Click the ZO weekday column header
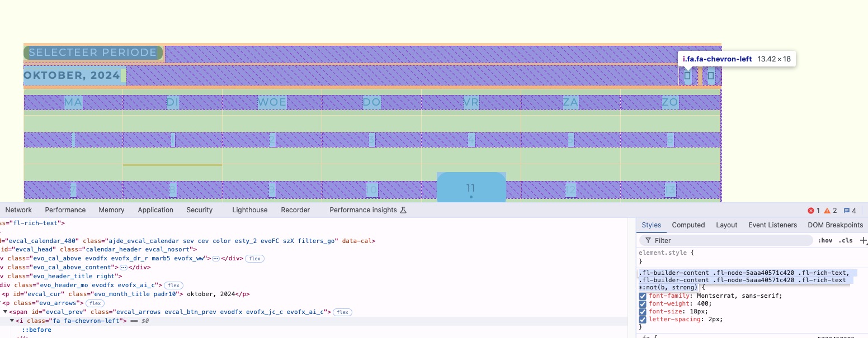 [x=670, y=102]
